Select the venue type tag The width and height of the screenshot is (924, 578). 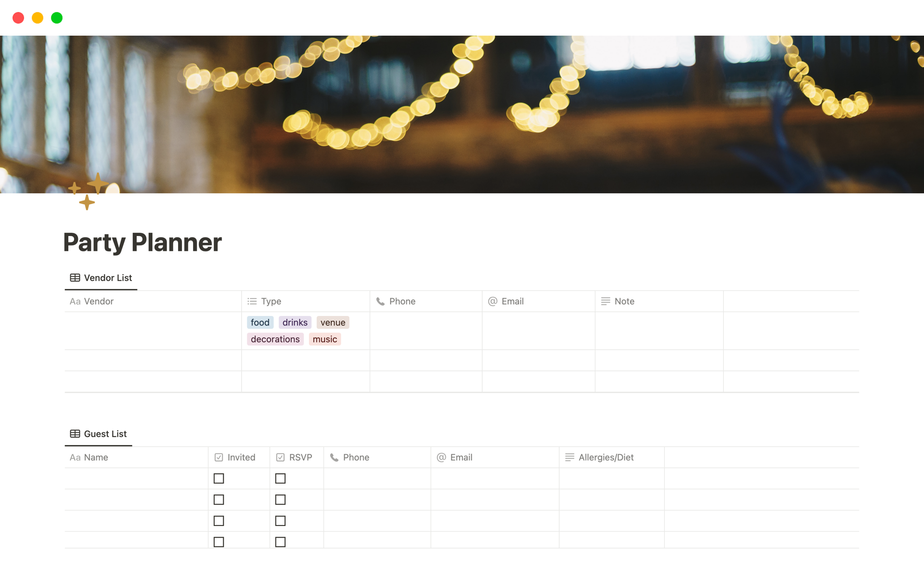tap(333, 323)
